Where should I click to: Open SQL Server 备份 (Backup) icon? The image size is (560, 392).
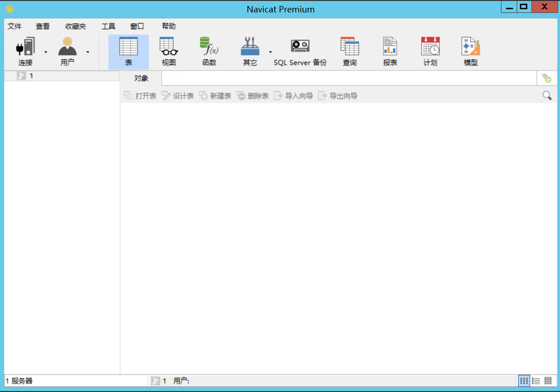[299, 51]
